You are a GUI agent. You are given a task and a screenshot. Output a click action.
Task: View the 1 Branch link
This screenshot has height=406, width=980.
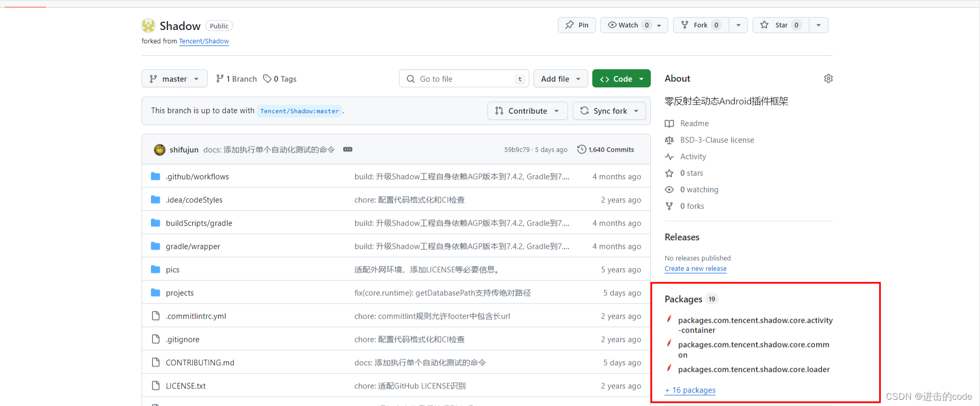pyautogui.click(x=236, y=79)
